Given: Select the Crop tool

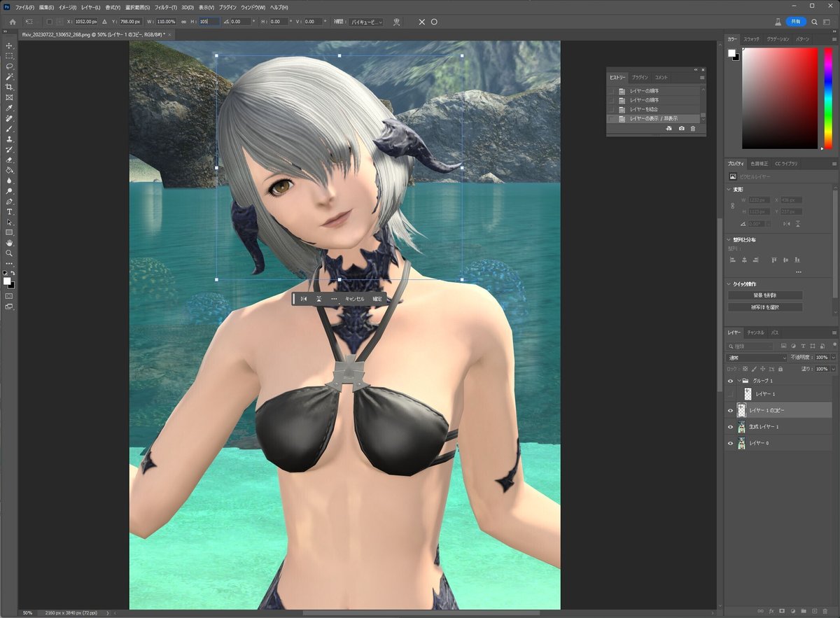Looking at the screenshot, I should click(x=9, y=87).
